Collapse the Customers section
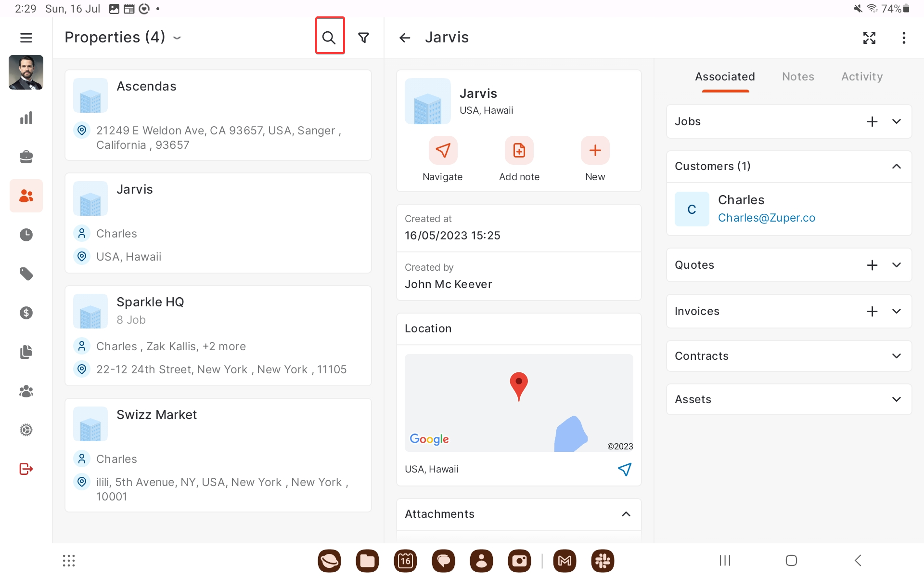Viewport: 924px width, 578px height. [896, 166]
